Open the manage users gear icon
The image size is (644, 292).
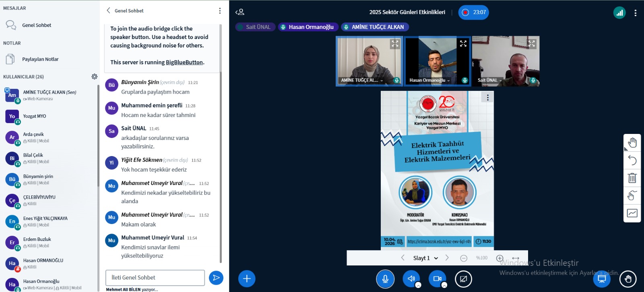tap(95, 76)
